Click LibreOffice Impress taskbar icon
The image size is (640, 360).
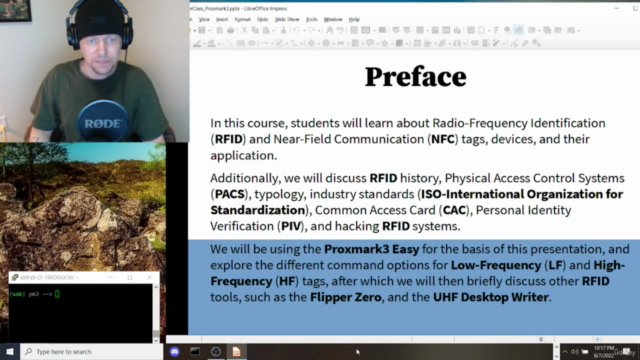pyautogui.click(x=236, y=351)
